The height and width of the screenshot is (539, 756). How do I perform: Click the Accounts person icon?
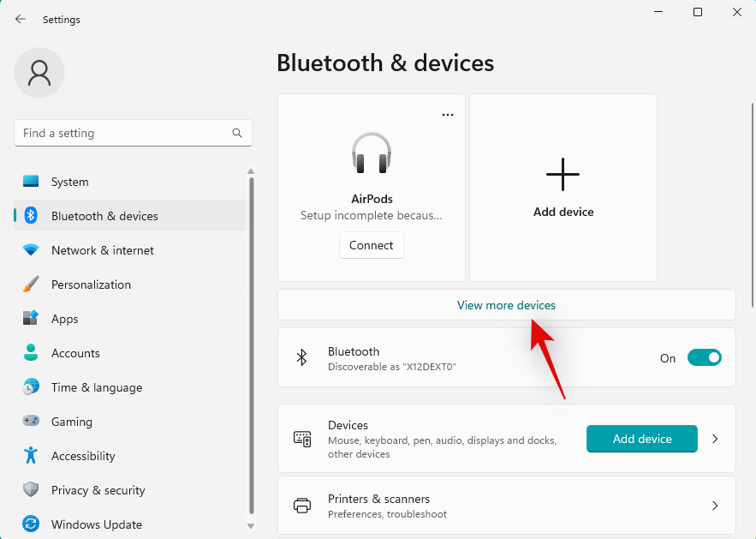(31, 353)
